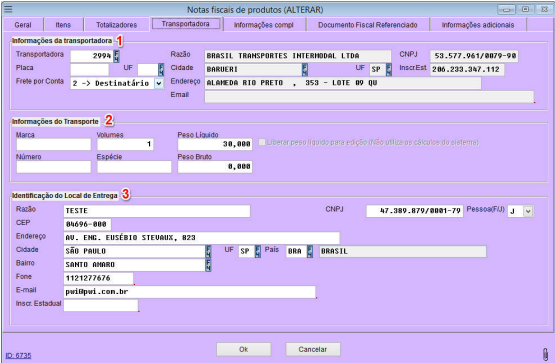Click lookup icon beside Bairro SANTO AMARO
555x363 pixels.
(x=208, y=265)
